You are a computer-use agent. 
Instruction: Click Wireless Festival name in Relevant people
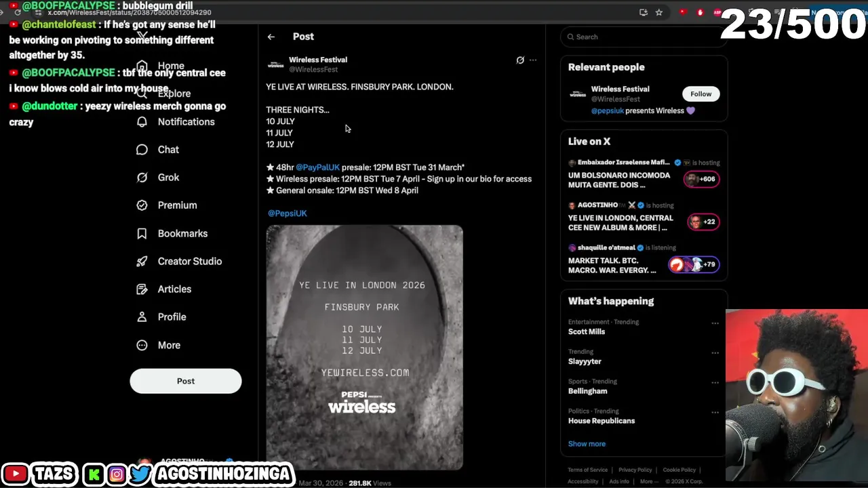[620, 89]
